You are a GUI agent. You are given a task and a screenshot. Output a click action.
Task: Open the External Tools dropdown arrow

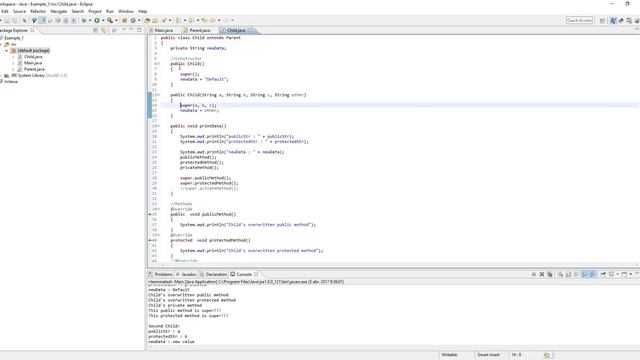(x=116, y=20)
